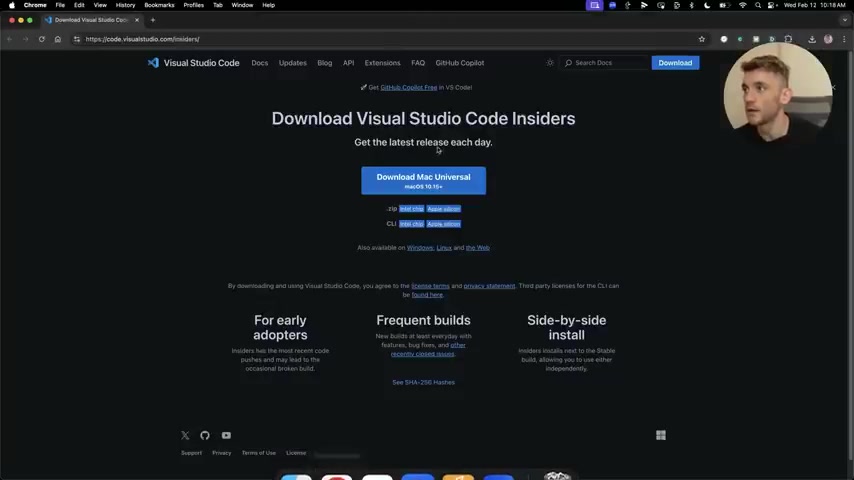
Task: Click the Bluetooth icon in menu bar
Action: coord(692,5)
